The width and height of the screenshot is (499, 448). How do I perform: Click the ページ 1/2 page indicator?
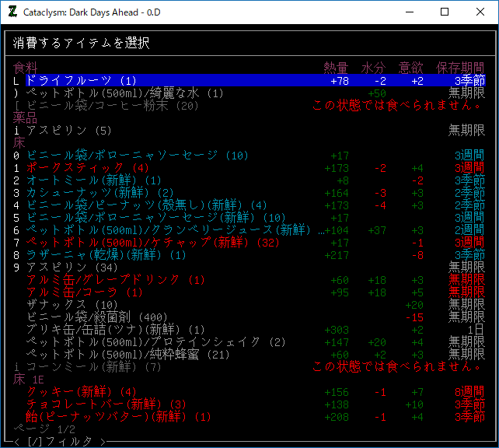pyautogui.click(x=44, y=429)
